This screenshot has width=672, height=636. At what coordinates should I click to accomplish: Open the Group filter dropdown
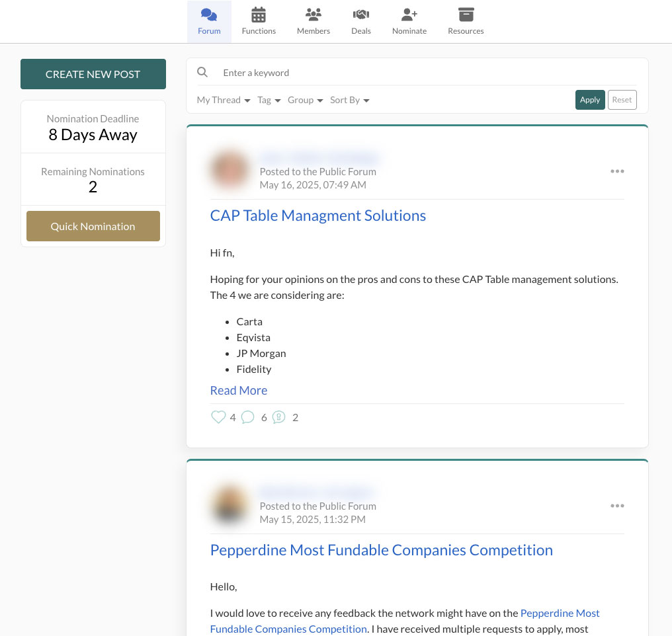point(305,100)
